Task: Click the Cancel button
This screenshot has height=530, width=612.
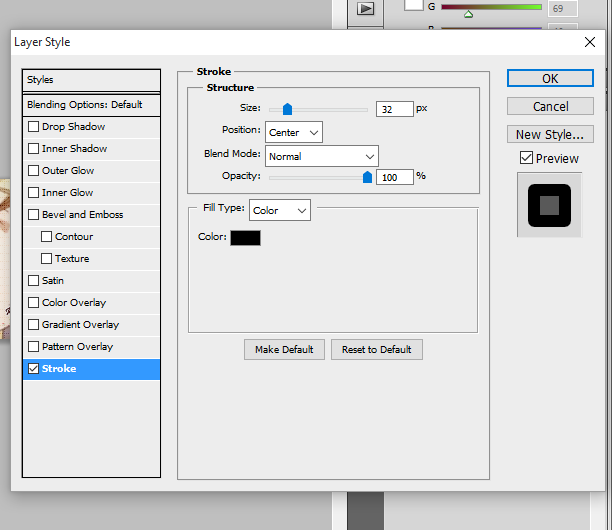Action: pos(550,106)
